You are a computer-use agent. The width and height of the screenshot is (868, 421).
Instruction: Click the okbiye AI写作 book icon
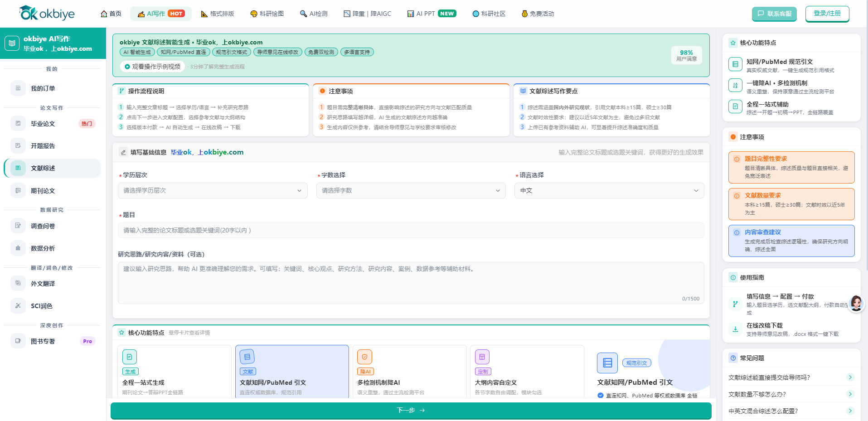(x=12, y=43)
